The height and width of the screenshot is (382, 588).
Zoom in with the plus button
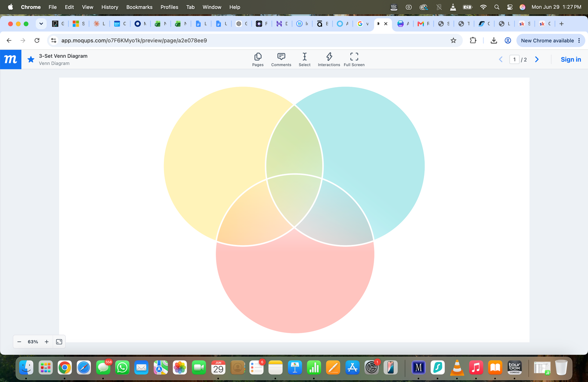47,342
